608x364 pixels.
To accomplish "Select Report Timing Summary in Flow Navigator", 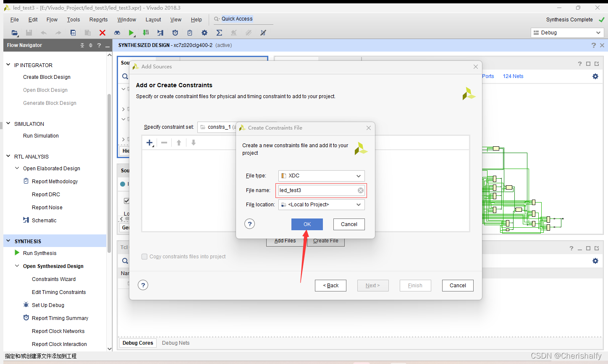I will point(60,318).
